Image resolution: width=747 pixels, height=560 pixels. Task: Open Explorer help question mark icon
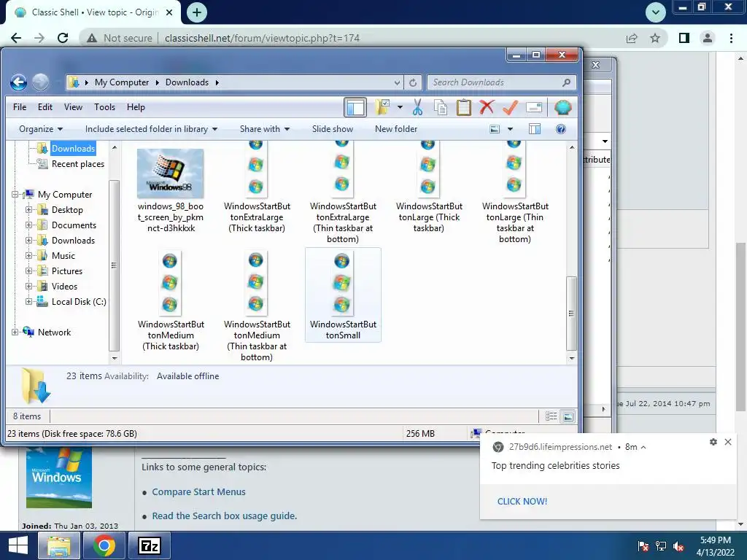click(561, 129)
